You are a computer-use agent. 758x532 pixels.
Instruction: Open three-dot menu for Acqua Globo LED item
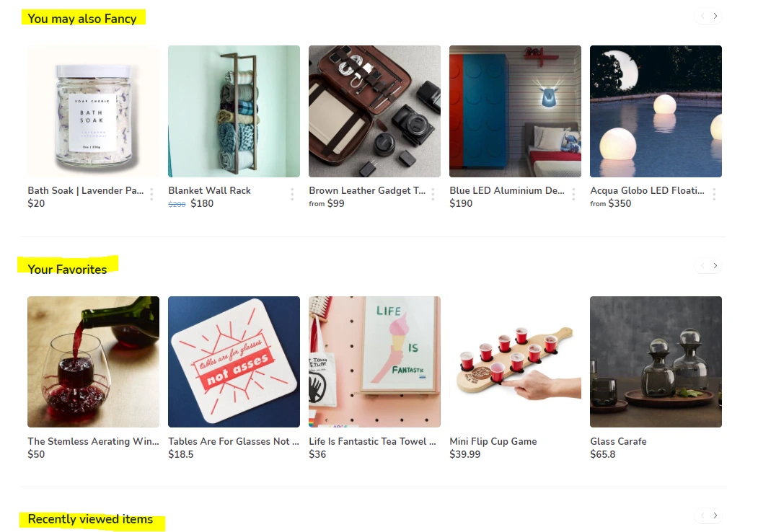[x=715, y=194]
